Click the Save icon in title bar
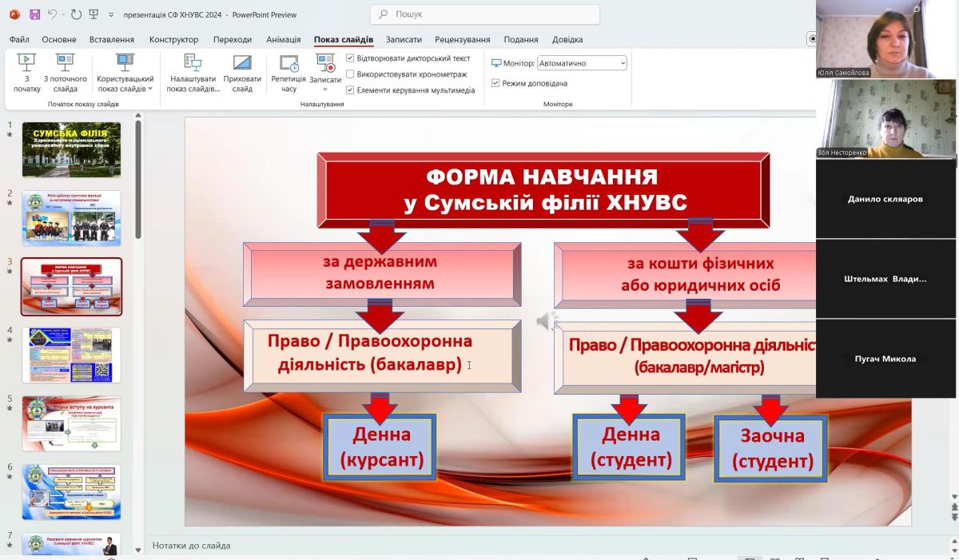This screenshot has width=959, height=560. click(x=34, y=14)
